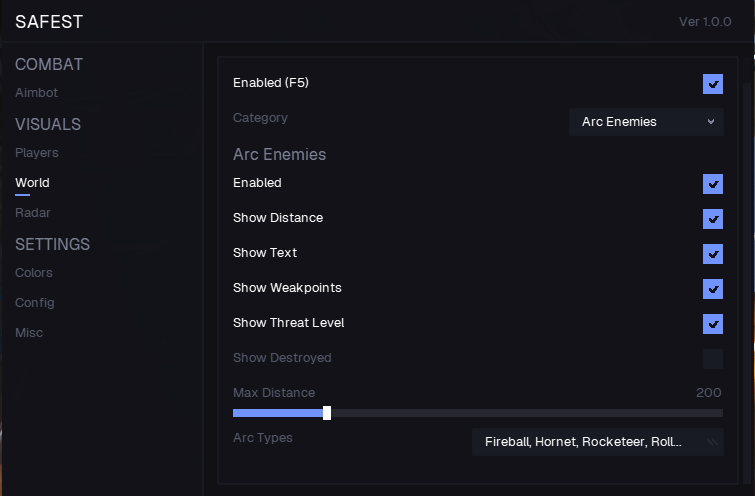The width and height of the screenshot is (755, 496).
Task: Enable the Show Destroyed checkbox
Action: point(713,359)
